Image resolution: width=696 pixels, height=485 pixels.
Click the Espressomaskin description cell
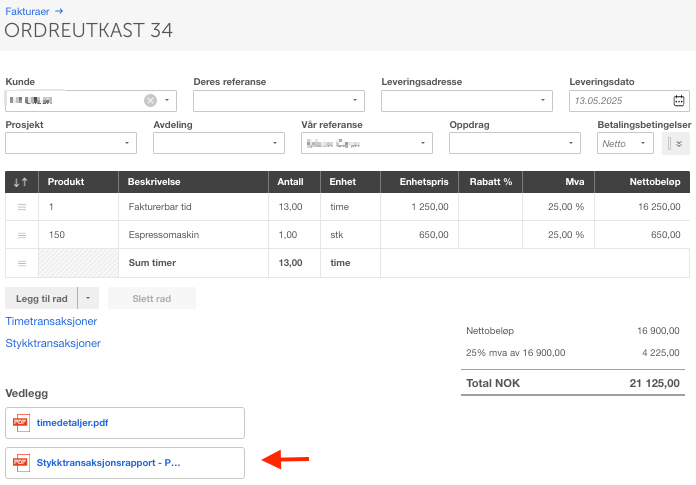(x=194, y=235)
